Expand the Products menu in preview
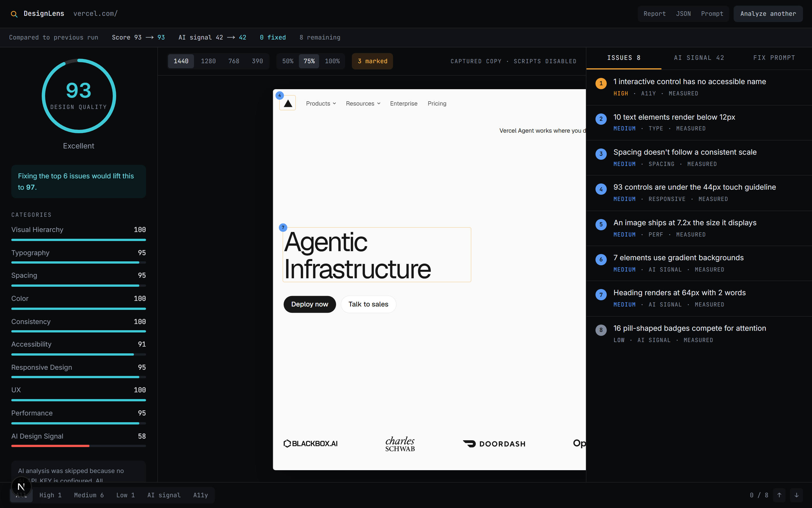 321,104
